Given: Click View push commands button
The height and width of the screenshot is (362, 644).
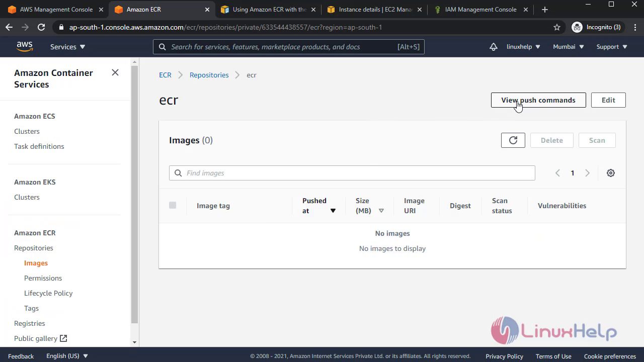Looking at the screenshot, I should click(x=538, y=100).
